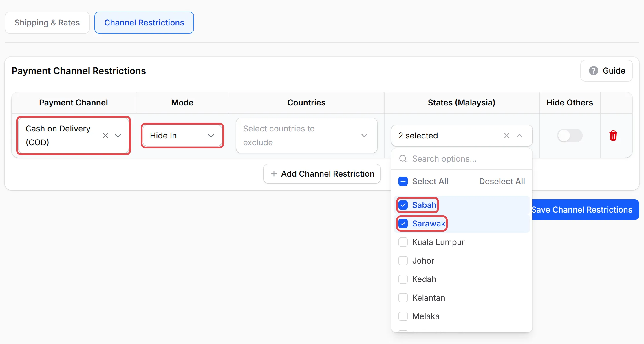
Task: Check the Kedah checkbox
Action: (x=403, y=279)
